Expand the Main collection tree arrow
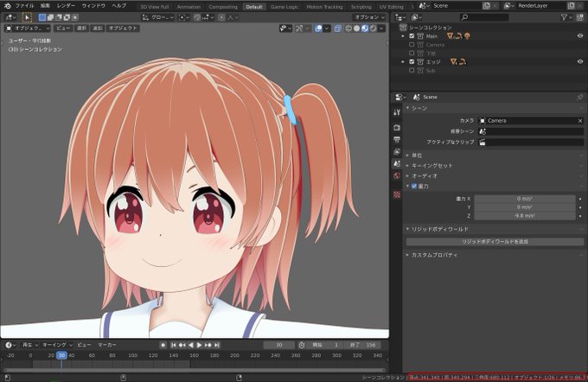The image size is (588, 382). 403,36
